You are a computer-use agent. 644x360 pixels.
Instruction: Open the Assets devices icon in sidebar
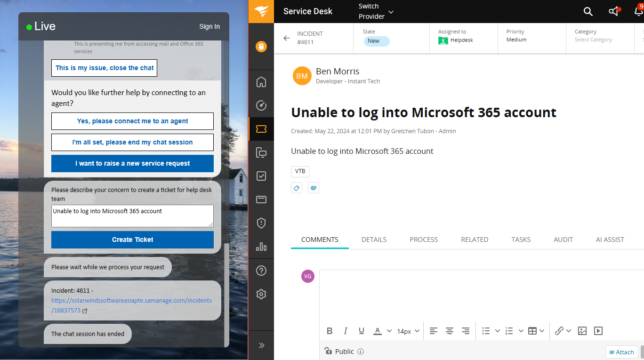click(x=261, y=152)
